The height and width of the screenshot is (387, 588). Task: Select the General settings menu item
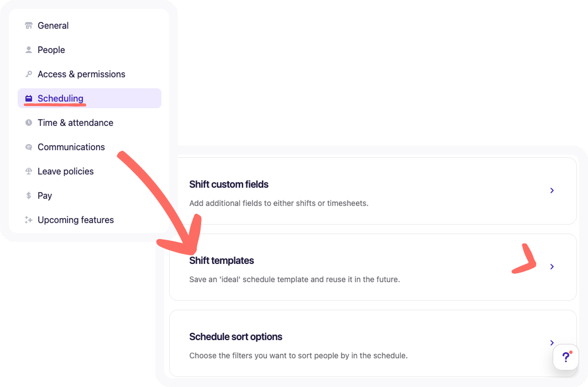(x=53, y=25)
